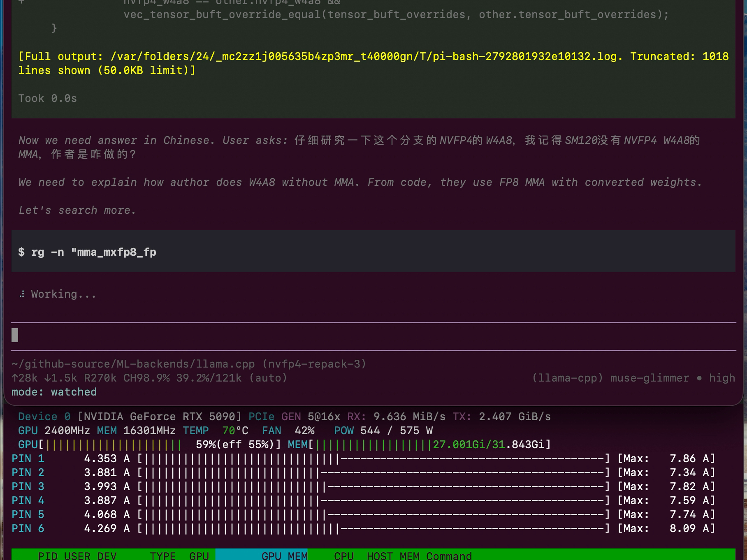Click the upload tokens arrow 28k indicator
This screenshot has width=747, height=560.
(25, 378)
